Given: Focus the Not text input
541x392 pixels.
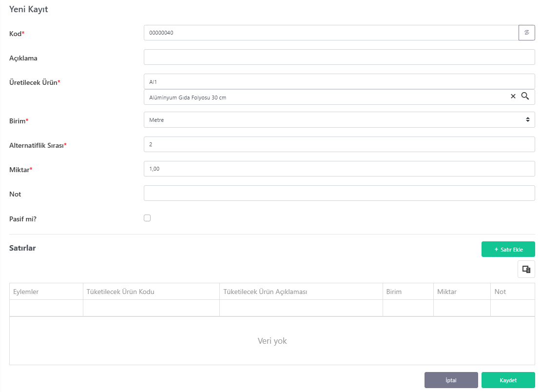Looking at the screenshot, I should (339, 193).
